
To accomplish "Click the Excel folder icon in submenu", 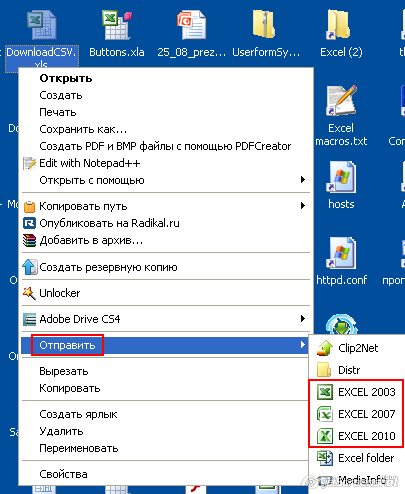I will tap(325, 458).
